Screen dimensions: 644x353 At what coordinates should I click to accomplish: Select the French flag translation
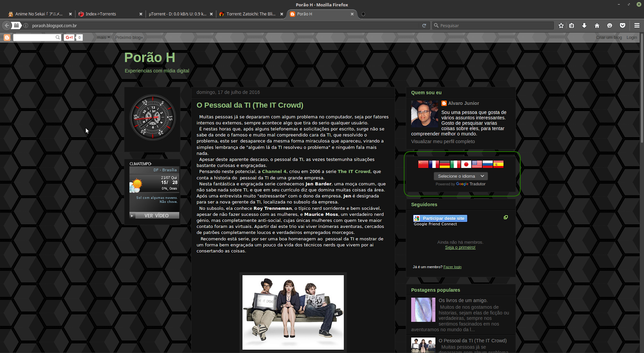tap(434, 164)
